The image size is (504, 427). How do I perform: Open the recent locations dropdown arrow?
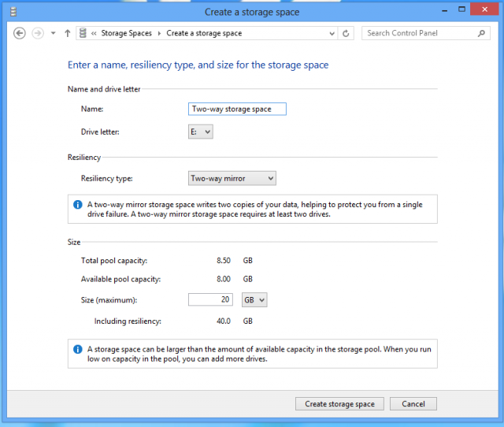pos(53,33)
